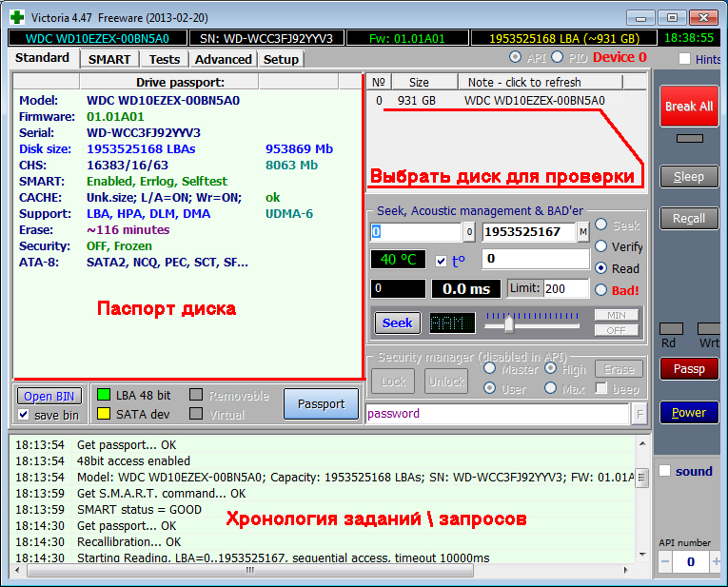This screenshot has width=728, height=587.
Task: Click the minus stepper of API number
Action: (665, 561)
